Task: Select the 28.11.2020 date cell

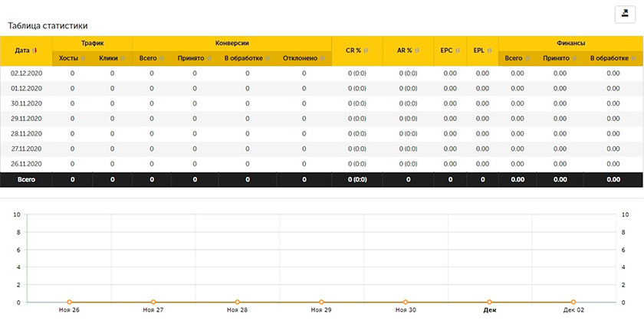Action: pos(26,134)
